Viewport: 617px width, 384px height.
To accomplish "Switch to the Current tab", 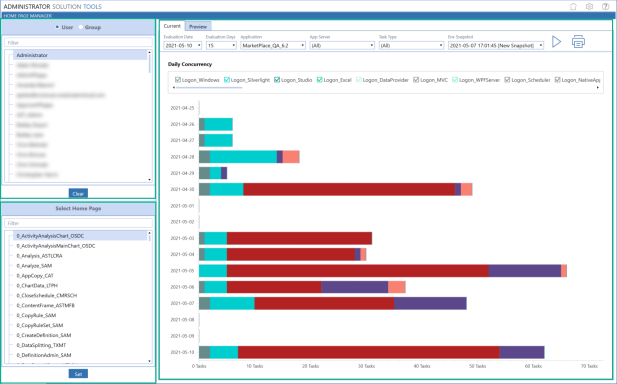I will [x=172, y=26].
